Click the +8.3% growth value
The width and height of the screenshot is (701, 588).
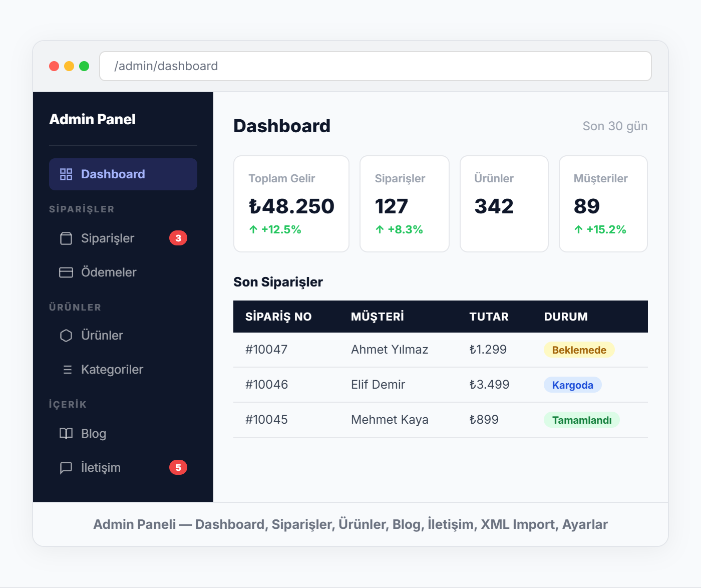[x=406, y=229]
